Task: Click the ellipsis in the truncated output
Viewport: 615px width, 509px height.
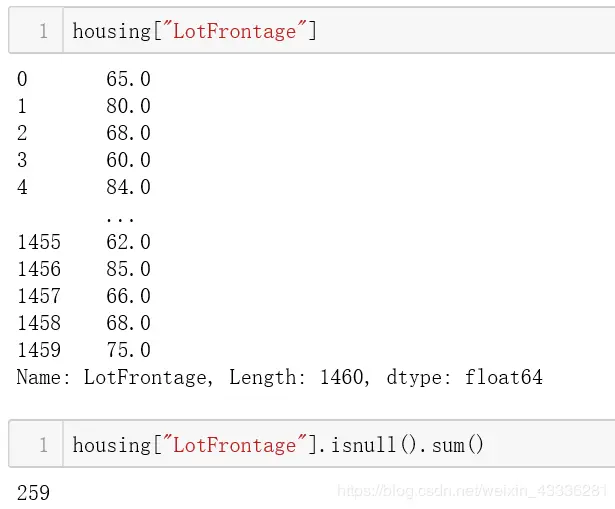Action: point(120,219)
